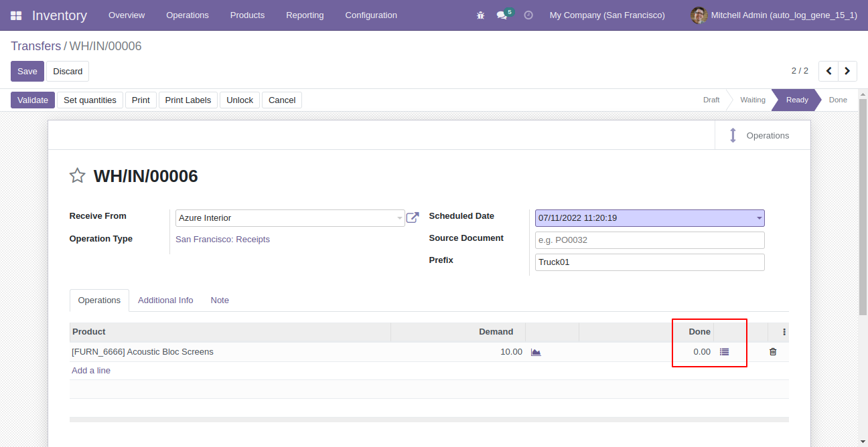This screenshot has width=868, height=447.
Task: Open the optional columns kebab menu
Action: (x=784, y=332)
